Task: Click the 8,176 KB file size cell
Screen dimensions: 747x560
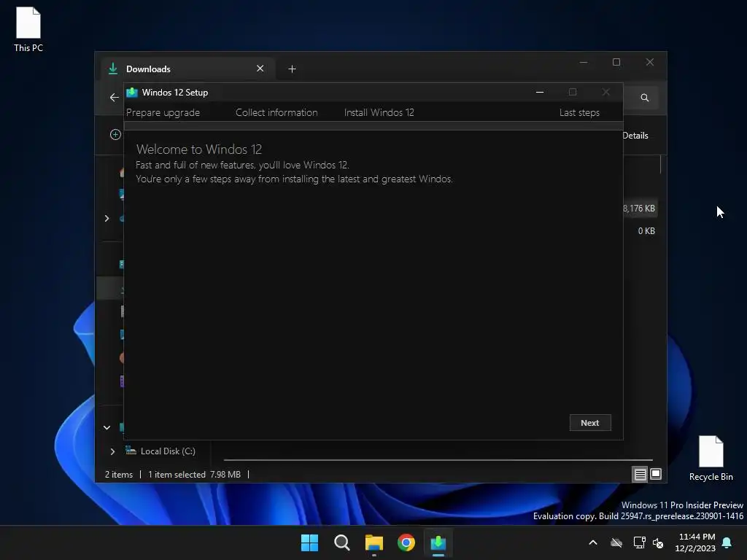Action: click(639, 209)
